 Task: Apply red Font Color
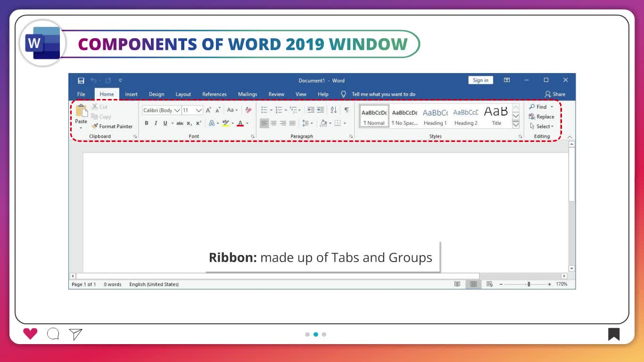tap(240, 123)
